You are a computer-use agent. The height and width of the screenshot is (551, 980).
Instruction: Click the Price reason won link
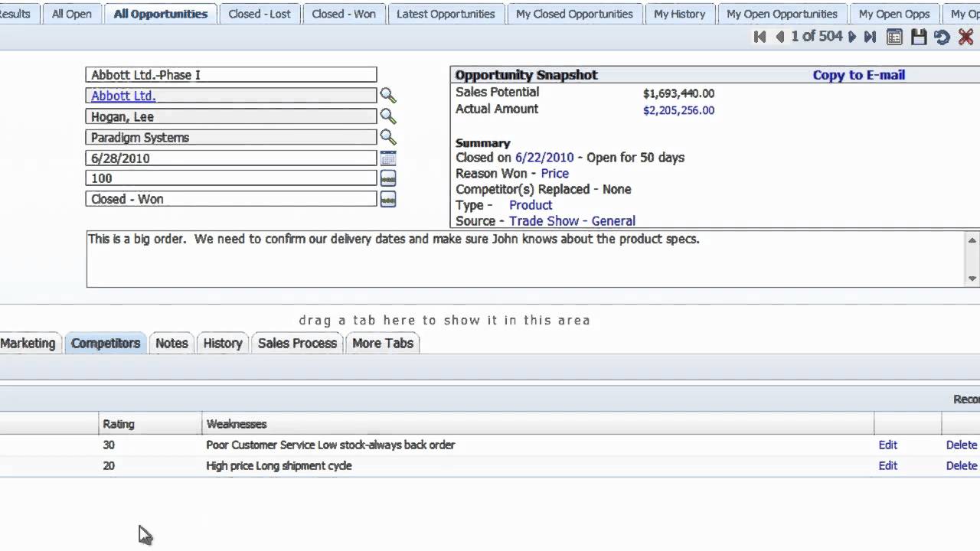[554, 174]
